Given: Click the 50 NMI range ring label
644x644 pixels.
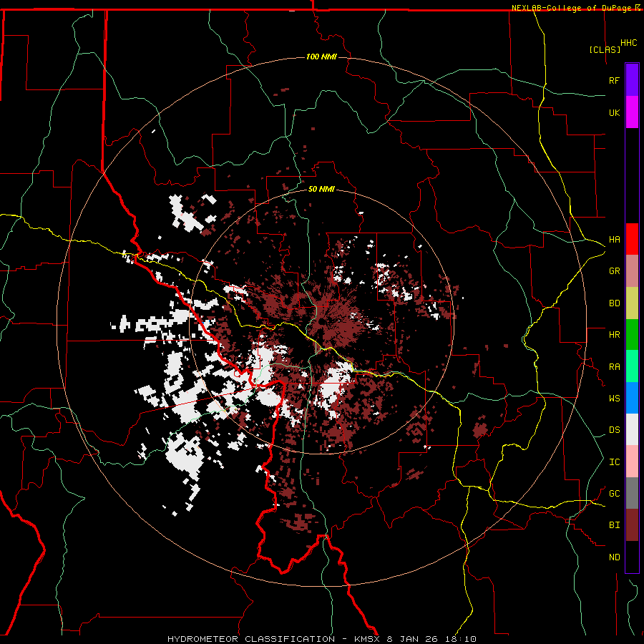Looking at the screenshot, I should [x=321, y=189].
